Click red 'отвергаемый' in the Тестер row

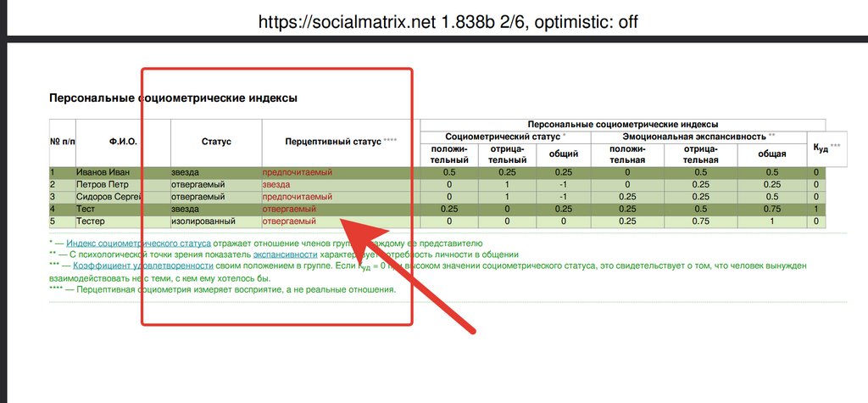[289, 221]
